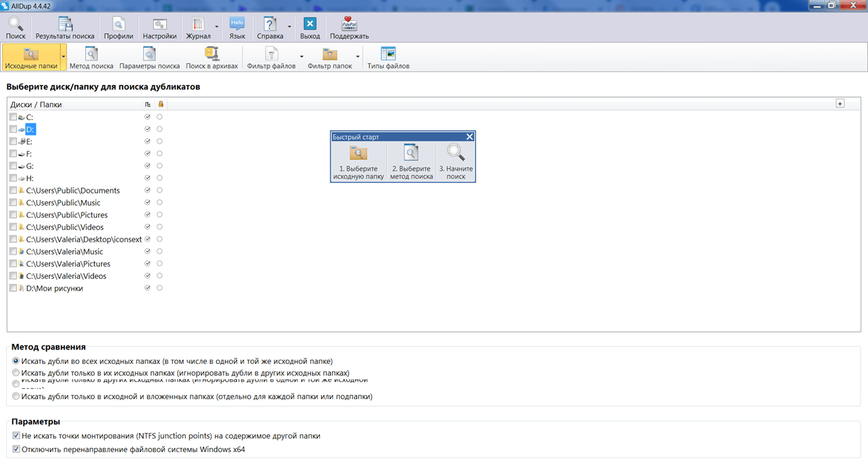Check the C: drive checkbox
Image resolution: width=868 pixels, height=467 pixels.
[13, 117]
